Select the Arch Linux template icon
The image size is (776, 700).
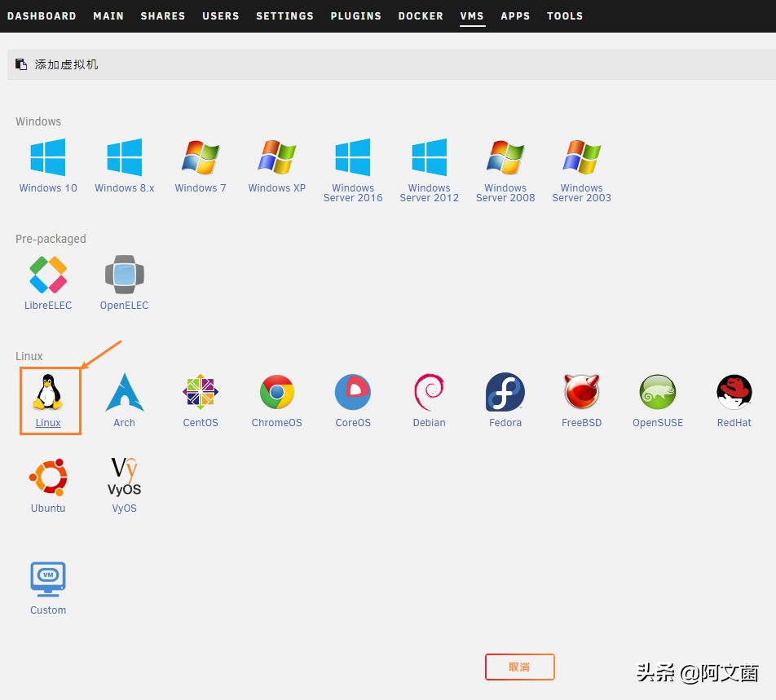(124, 392)
